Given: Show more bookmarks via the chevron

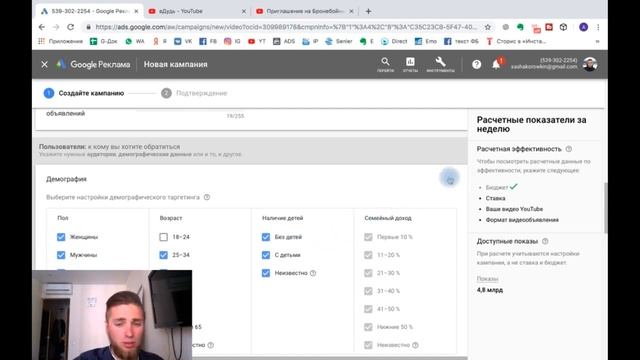Looking at the screenshot, I should click(598, 41).
